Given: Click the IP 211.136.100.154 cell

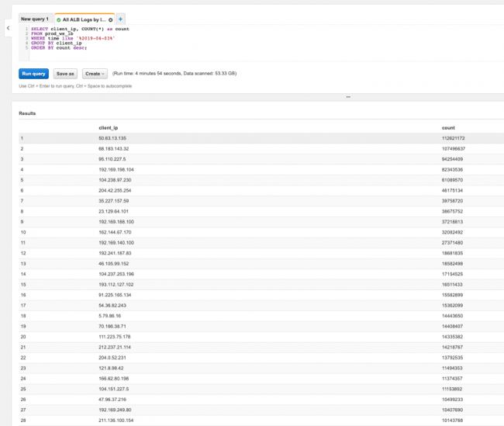Looking at the screenshot, I should click(116, 421).
